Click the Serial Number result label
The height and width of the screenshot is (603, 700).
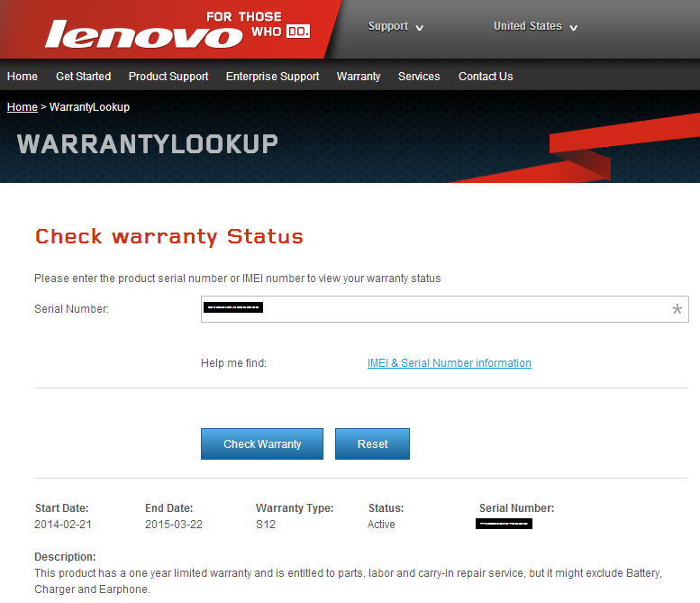[516, 508]
